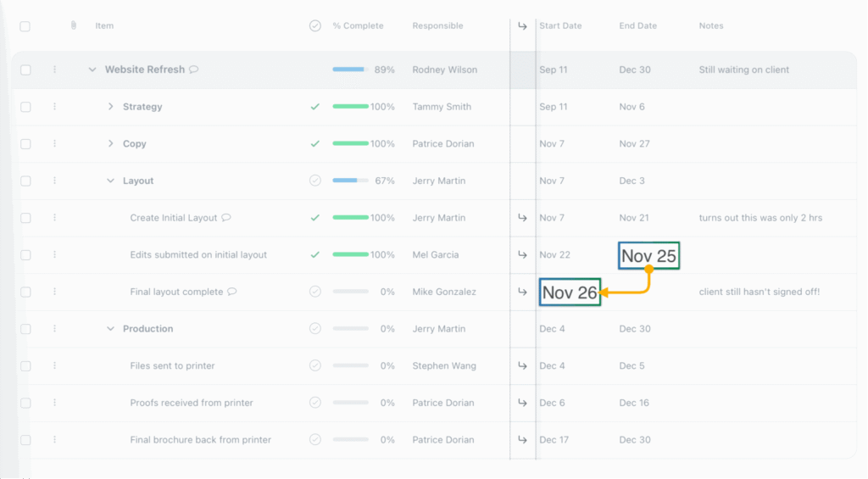Mark Final layout complete as done circle
Viewport: 868px width, 479px height.
click(315, 292)
